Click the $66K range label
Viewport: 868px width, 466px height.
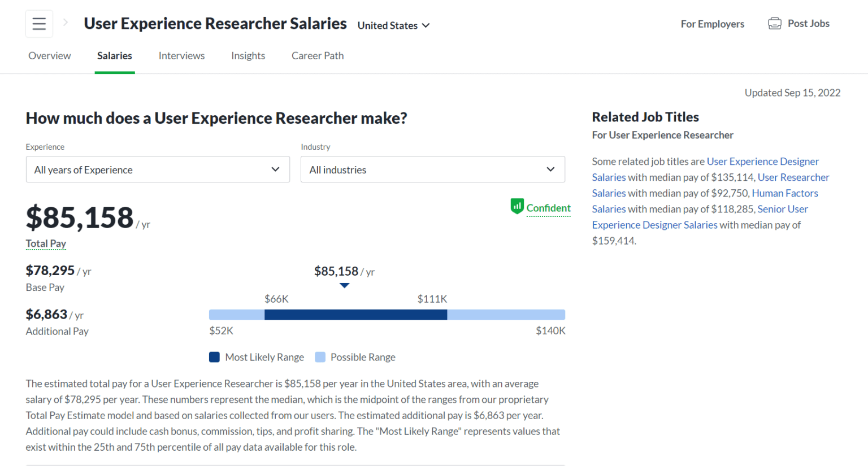pos(276,299)
